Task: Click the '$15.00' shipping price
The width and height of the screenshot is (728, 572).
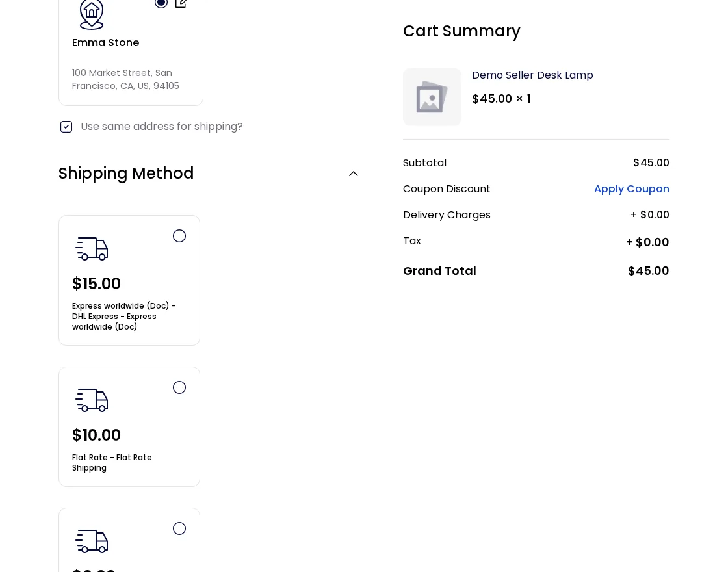Action: click(x=96, y=283)
